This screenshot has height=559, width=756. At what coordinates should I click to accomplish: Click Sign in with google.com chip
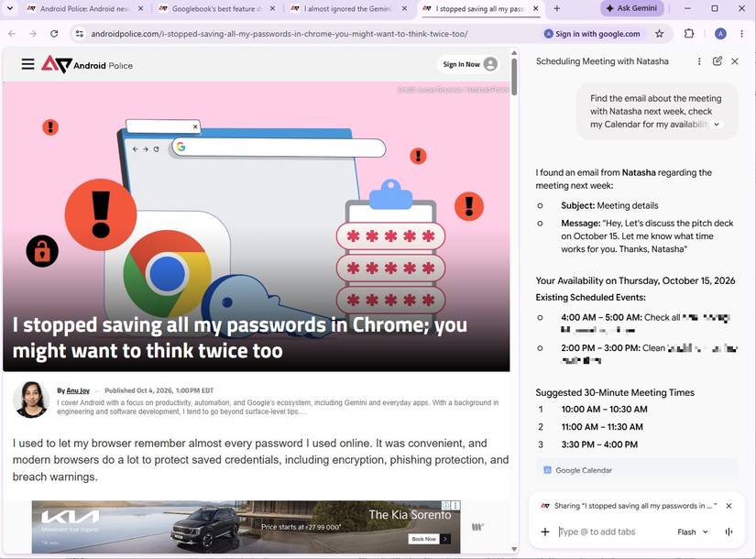[592, 34]
